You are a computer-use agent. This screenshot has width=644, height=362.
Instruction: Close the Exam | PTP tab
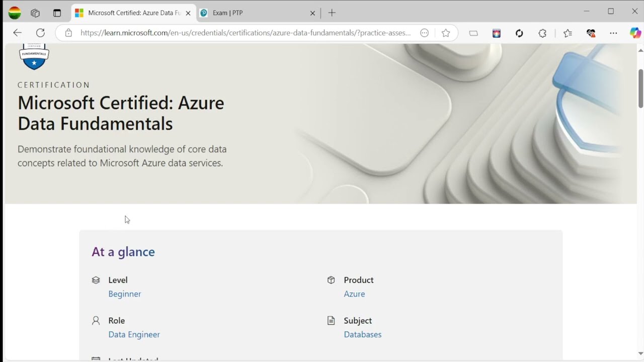(312, 13)
